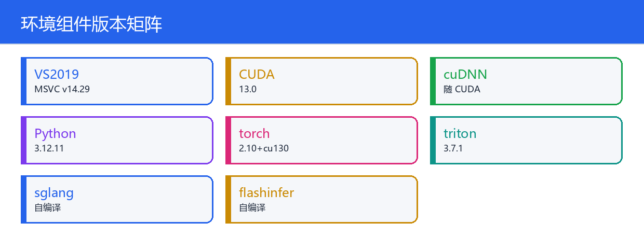Select the torch 2.10+cu130 card
This screenshot has height=250, width=644.
pyautogui.click(x=321, y=140)
